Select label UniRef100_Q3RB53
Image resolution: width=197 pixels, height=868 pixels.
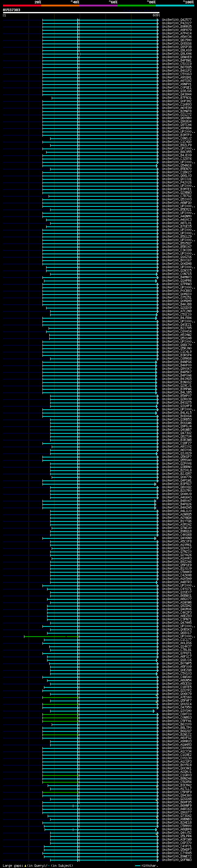tap(177, 419)
